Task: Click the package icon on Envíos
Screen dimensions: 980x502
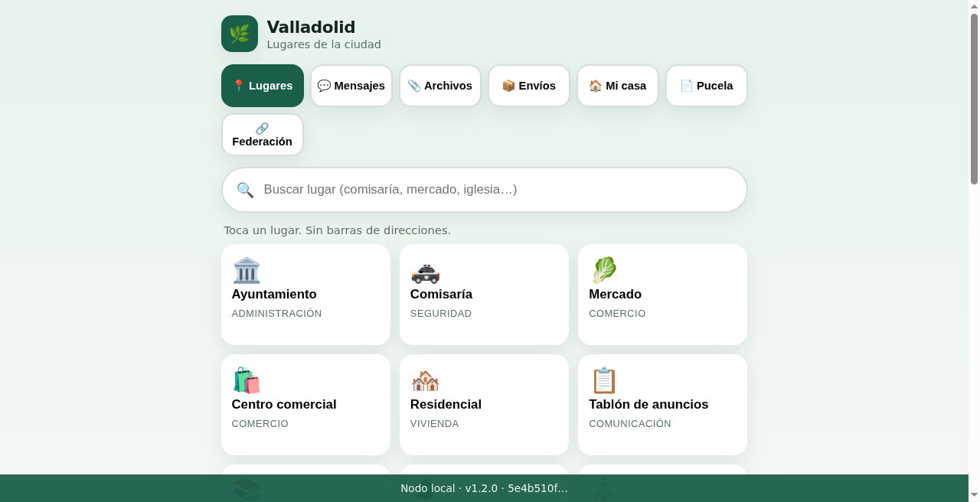Action: (508, 86)
